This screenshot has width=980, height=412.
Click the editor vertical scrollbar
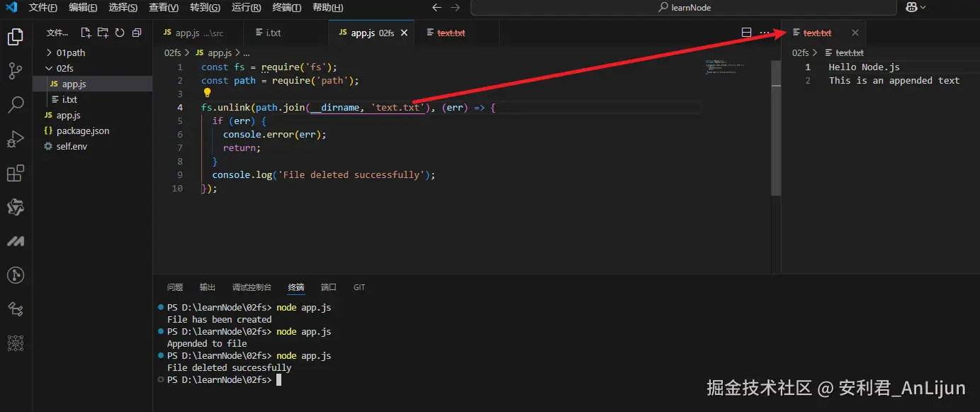776,128
